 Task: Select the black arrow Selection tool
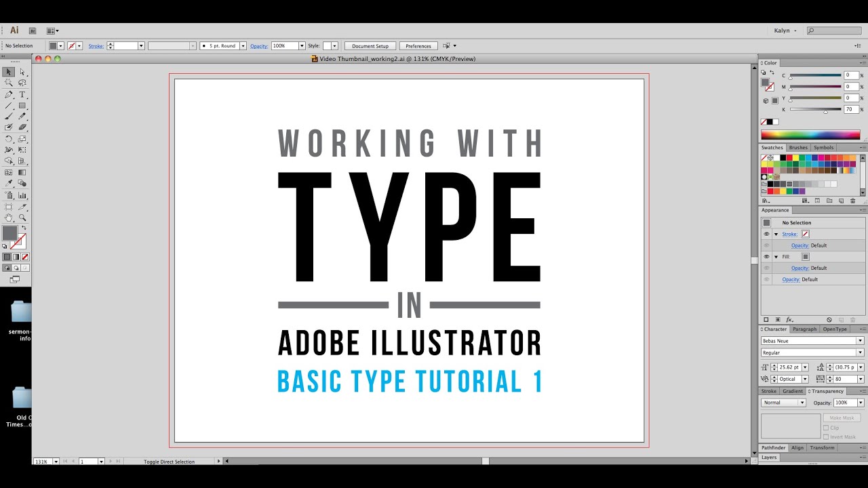9,72
